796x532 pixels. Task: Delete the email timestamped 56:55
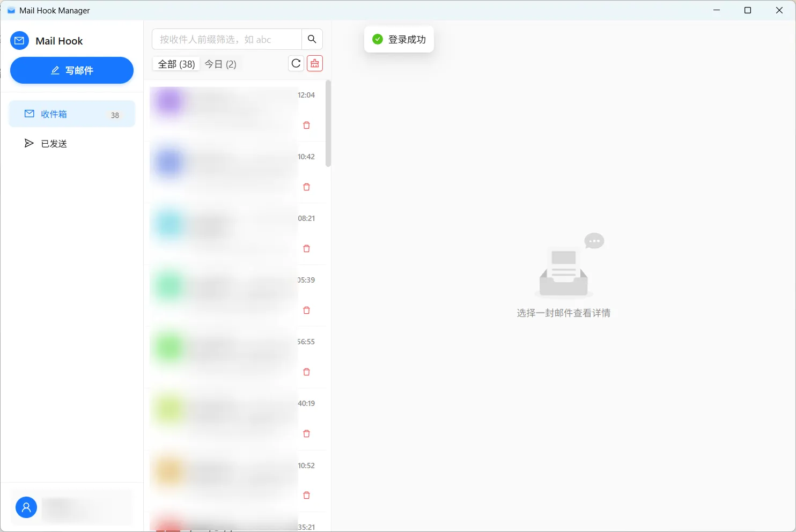(307, 372)
